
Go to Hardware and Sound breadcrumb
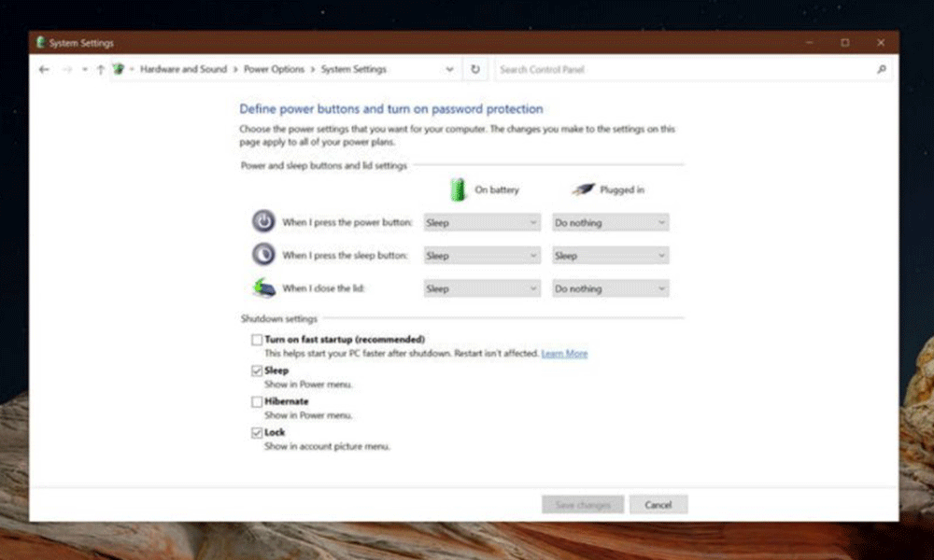[183, 70]
